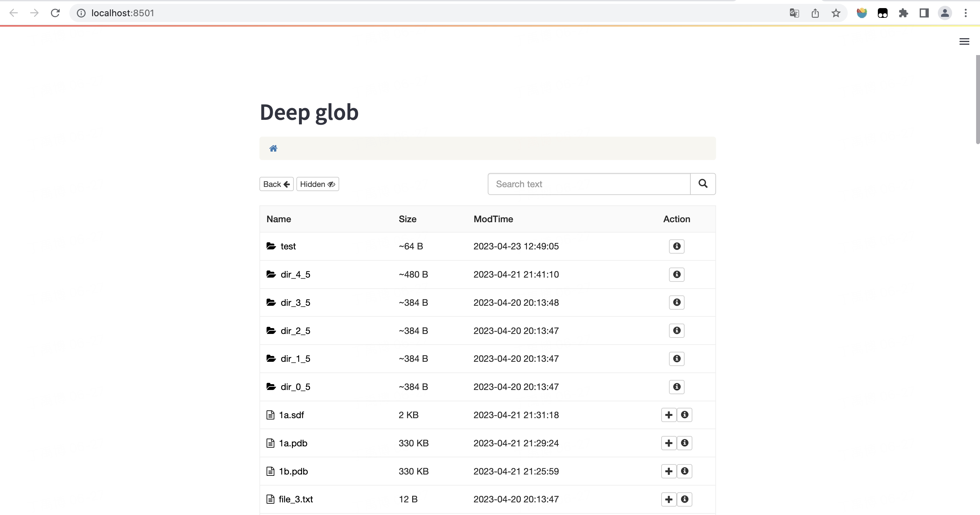Toggle hidden files with Hidden button
The height and width of the screenshot is (515, 980).
(x=317, y=184)
